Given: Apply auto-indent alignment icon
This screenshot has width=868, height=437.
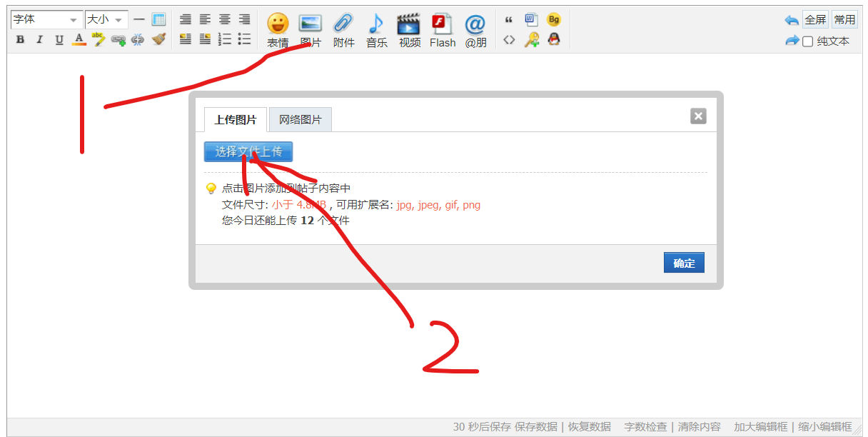Looking at the screenshot, I should 186,19.
